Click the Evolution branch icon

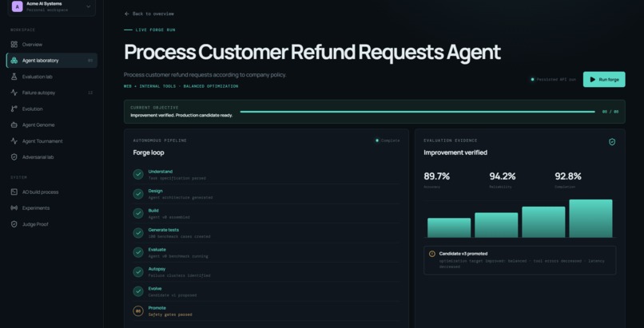(14, 109)
